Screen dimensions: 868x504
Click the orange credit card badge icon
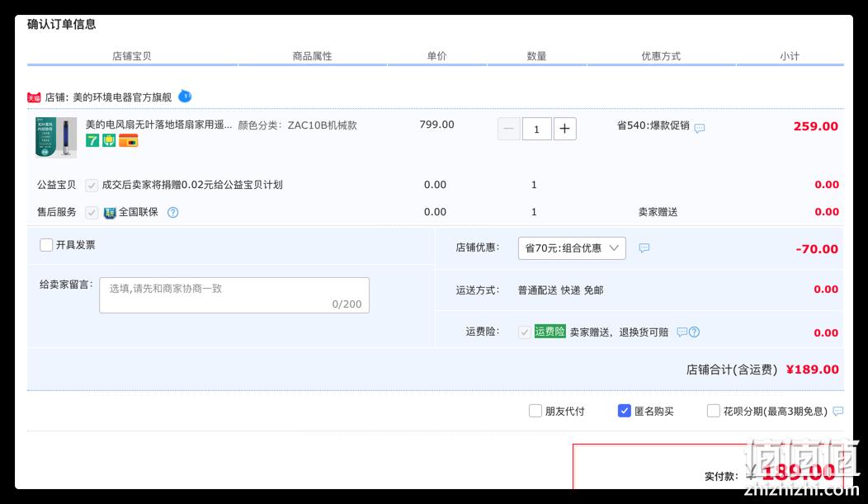pyautogui.click(x=129, y=140)
